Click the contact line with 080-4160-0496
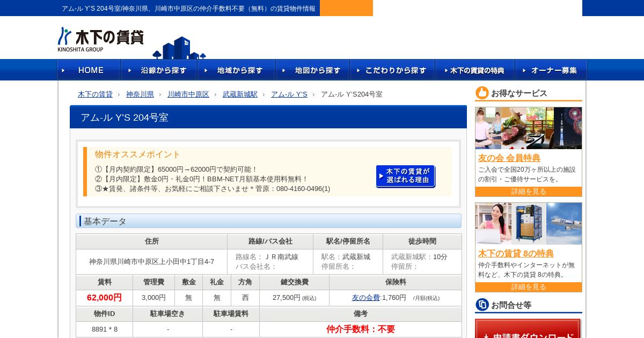The height and width of the screenshot is (338, 644). 213,189
